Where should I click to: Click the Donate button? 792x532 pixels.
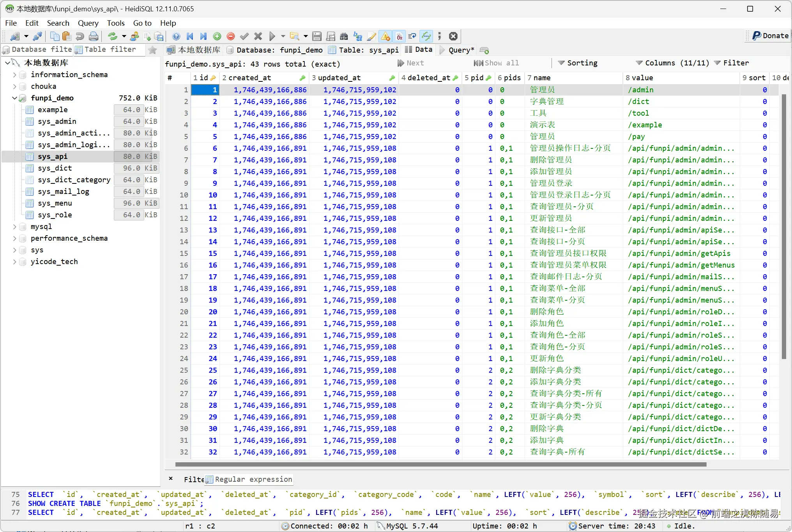coord(770,36)
